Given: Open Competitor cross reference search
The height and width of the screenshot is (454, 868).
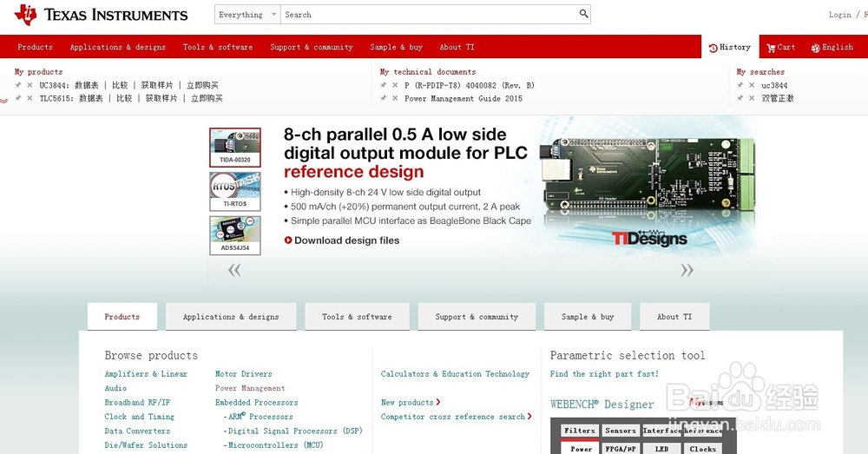Looking at the screenshot, I should coord(457,417).
